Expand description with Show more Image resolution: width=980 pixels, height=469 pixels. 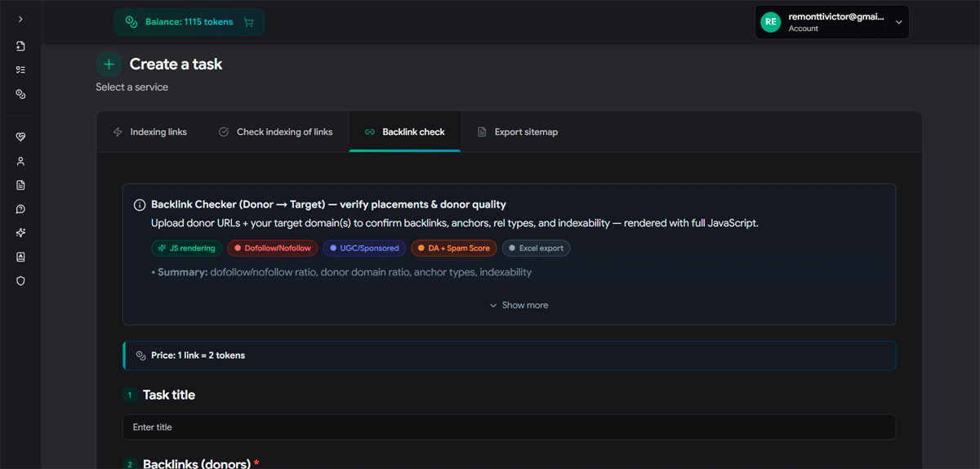(x=519, y=305)
